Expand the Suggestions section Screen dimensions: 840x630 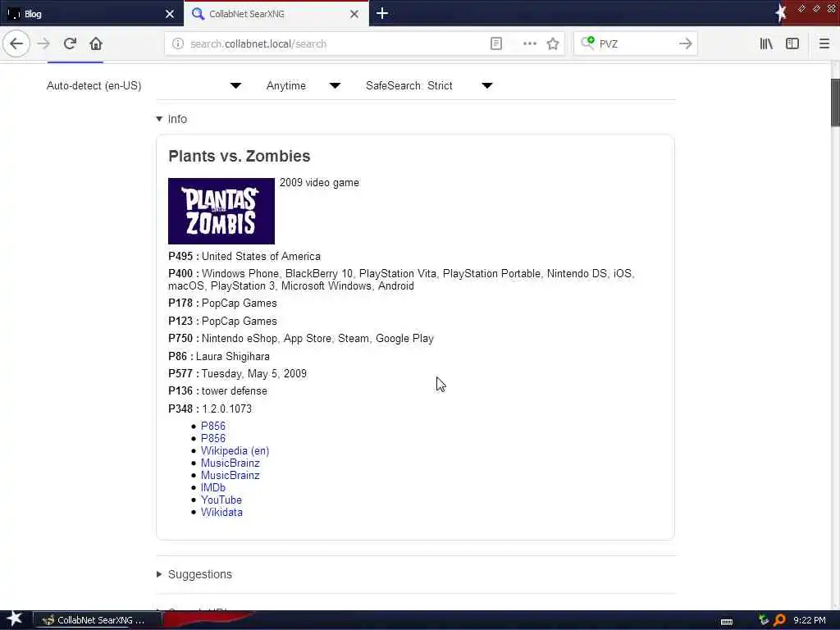(x=194, y=574)
